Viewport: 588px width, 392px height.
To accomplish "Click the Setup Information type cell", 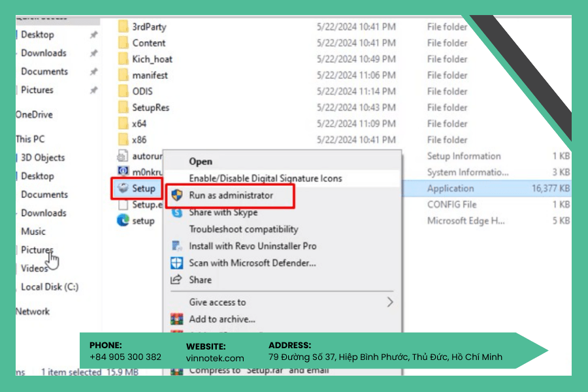I will (x=464, y=155).
